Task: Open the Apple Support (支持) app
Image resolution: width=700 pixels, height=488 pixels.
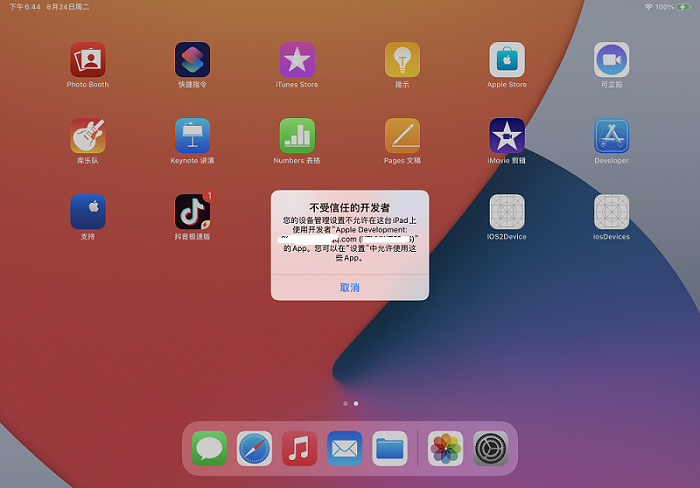Action: pos(88,212)
